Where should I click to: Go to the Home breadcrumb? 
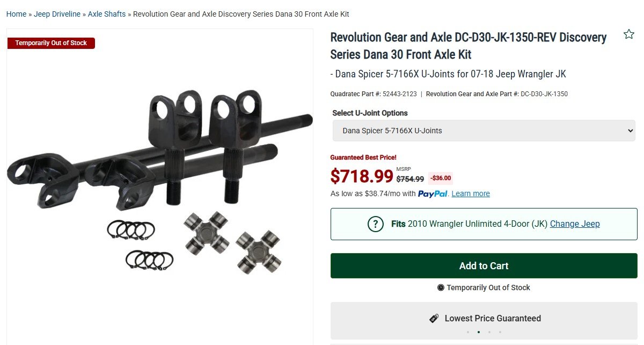click(x=16, y=14)
